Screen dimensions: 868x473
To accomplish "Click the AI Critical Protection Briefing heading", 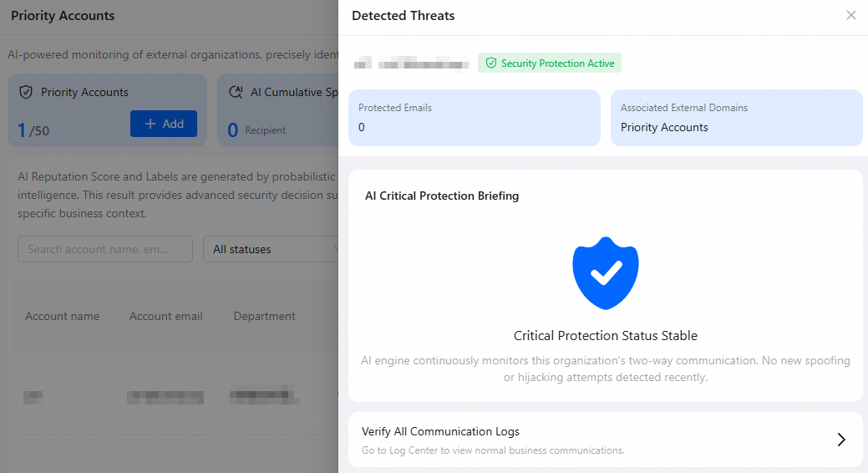I will point(442,196).
